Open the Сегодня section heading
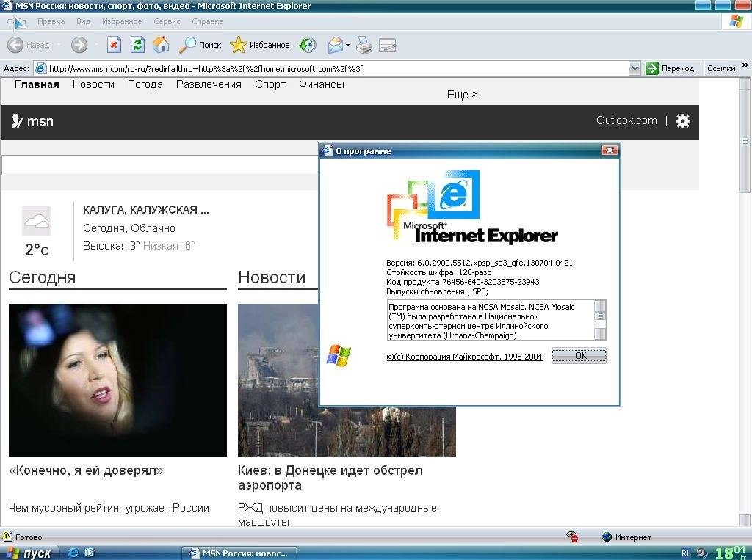 (42, 277)
